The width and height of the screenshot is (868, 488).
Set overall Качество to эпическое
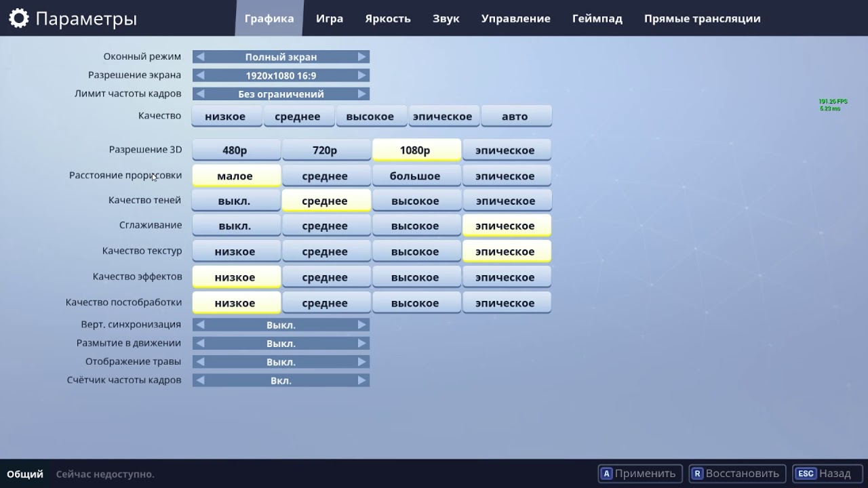coord(443,116)
